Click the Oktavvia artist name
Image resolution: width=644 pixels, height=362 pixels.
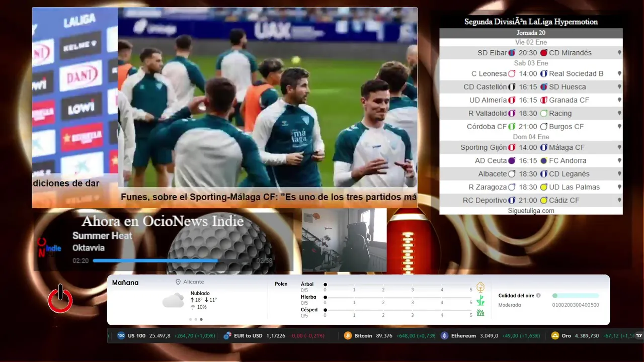pyautogui.click(x=89, y=248)
